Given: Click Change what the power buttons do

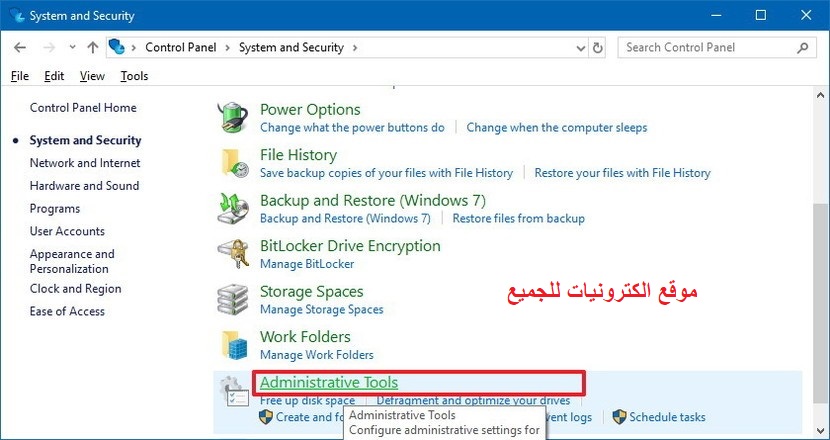Looking at the screenshot, I should point(353,128).
